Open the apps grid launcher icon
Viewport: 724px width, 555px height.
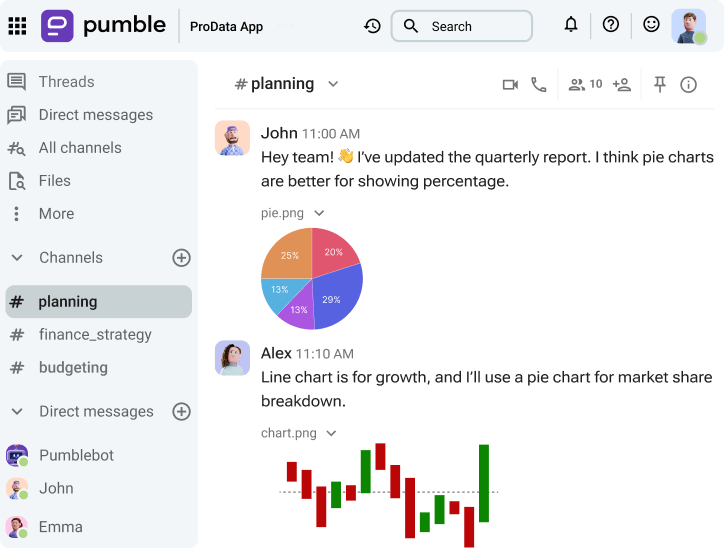17,26
